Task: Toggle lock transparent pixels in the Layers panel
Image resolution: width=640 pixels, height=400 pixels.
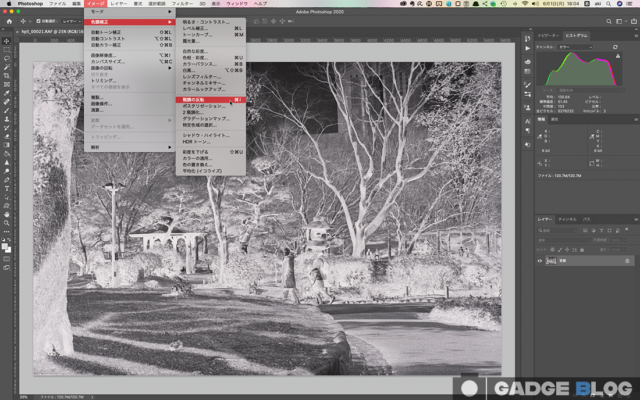Action: point(553,250)
